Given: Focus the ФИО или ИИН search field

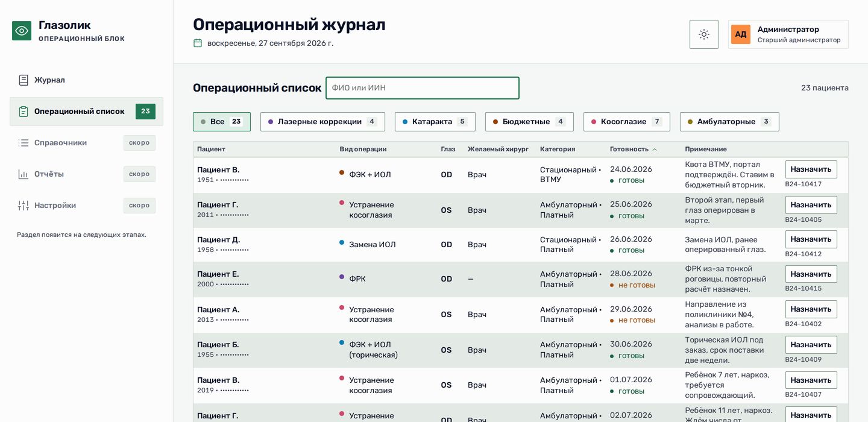Looking at the screenshot, I should [423, 88].
